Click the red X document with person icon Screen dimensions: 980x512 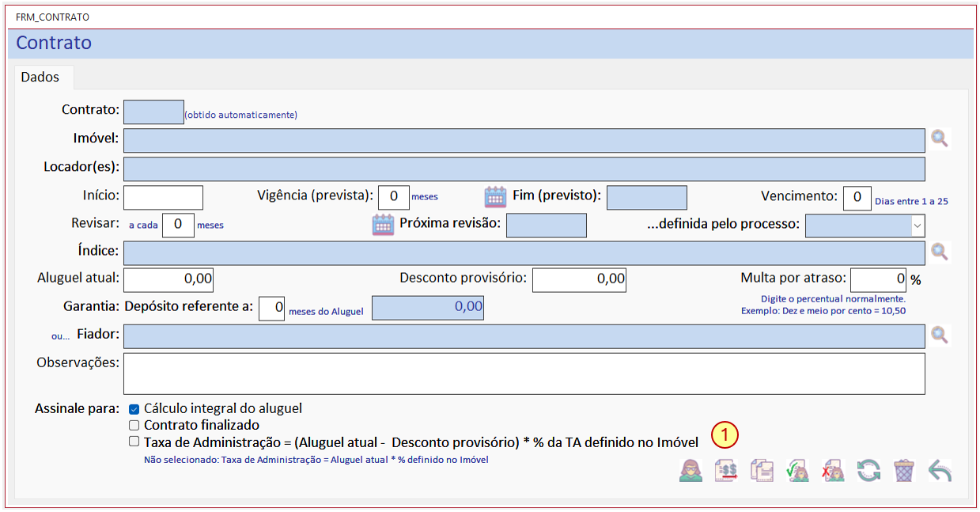pyautogui.click(x=833, y=471)
